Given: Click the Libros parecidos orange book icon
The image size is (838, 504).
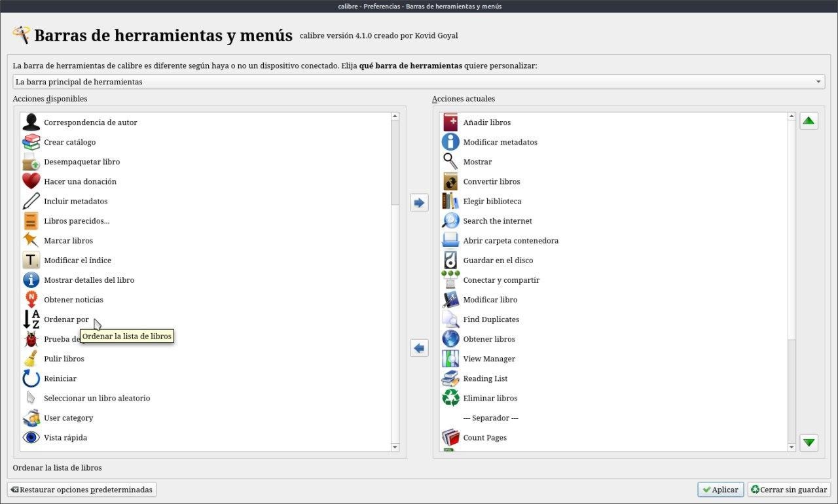Looking at the screenshot, I should (31, 221).
